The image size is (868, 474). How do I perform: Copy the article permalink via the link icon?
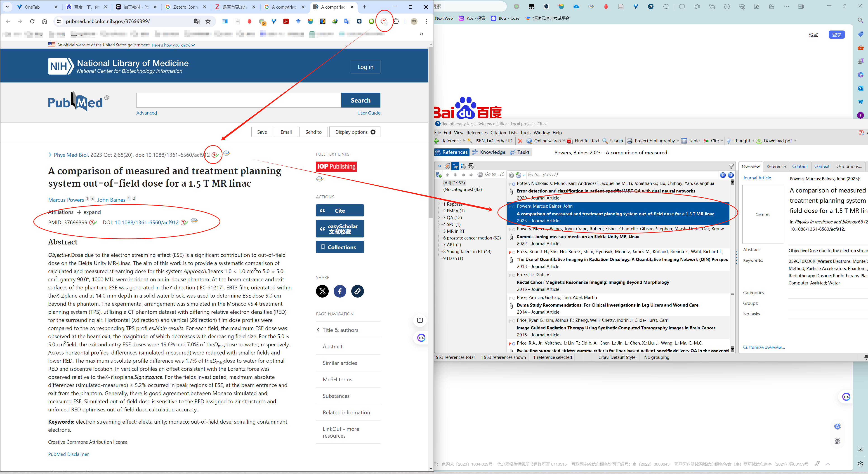click(357, 291)
